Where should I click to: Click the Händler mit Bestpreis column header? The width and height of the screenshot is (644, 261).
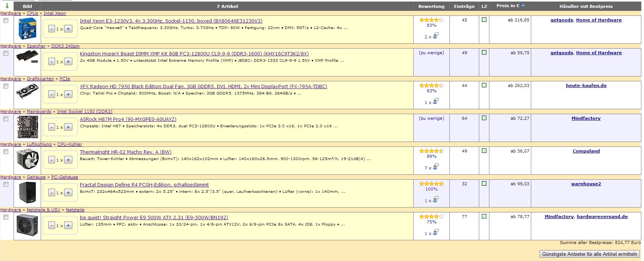(586, 6)
